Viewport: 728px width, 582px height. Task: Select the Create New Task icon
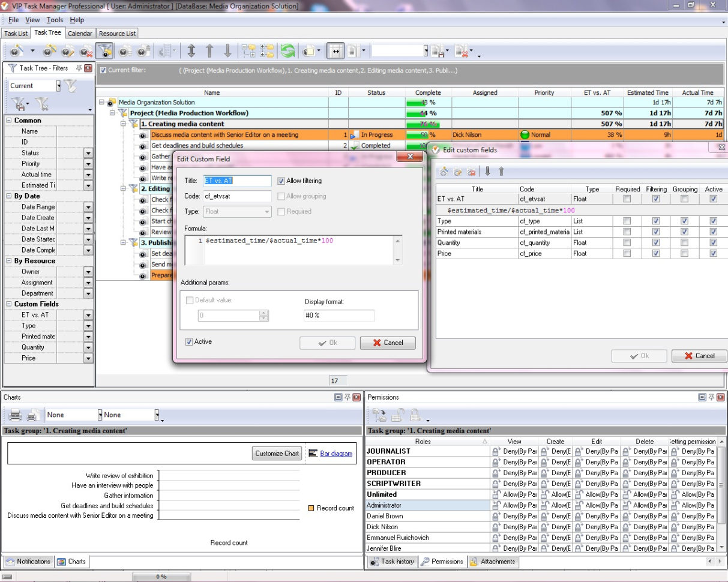coord(16,50)
